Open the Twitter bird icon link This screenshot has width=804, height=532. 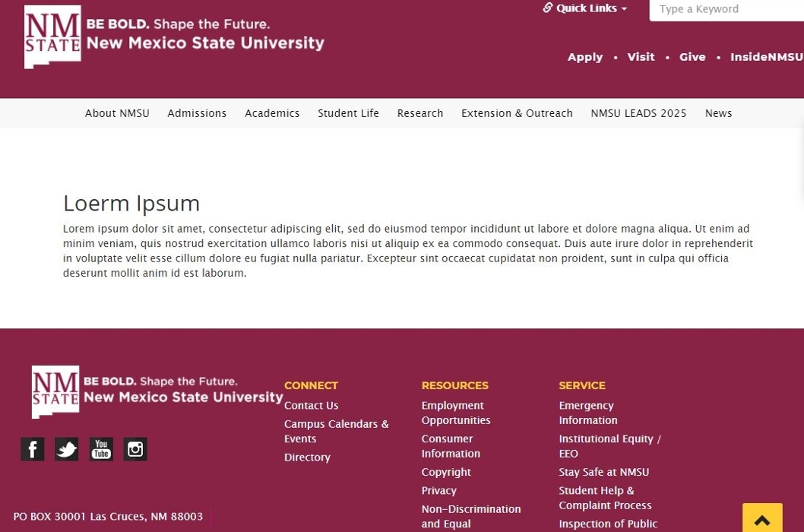click(x=66, y=449)
